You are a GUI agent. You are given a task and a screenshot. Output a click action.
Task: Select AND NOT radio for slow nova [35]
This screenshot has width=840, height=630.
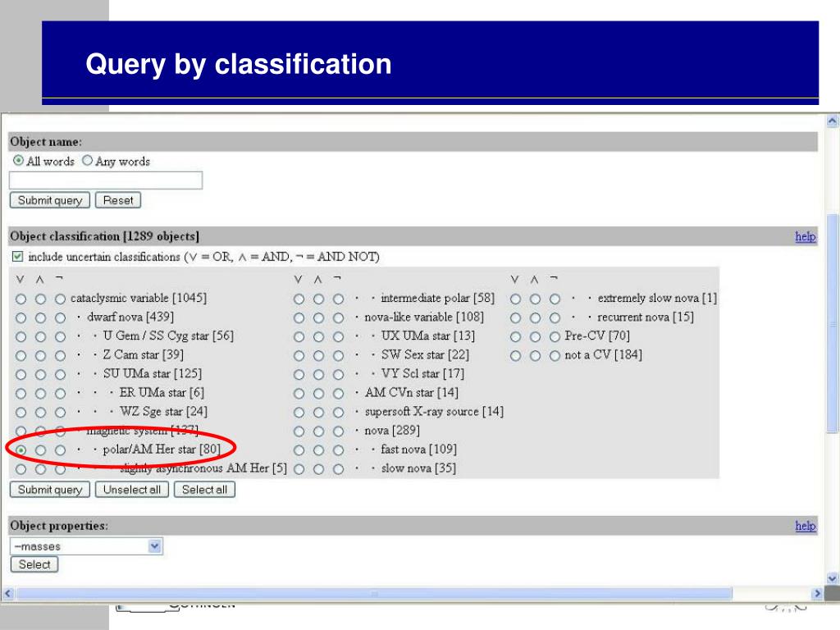click(338, 469)
